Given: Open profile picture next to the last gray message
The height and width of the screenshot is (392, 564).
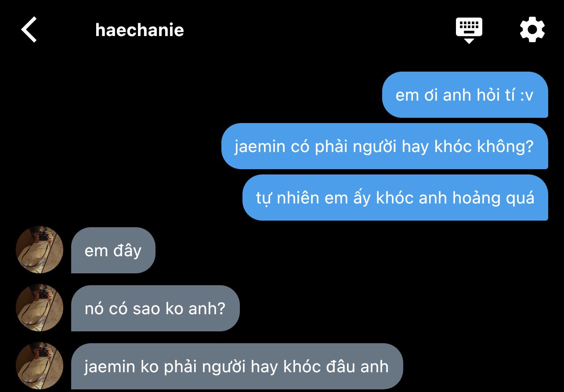Looking at the screenshot, I should pyautogui.click(x=40, y=366).
